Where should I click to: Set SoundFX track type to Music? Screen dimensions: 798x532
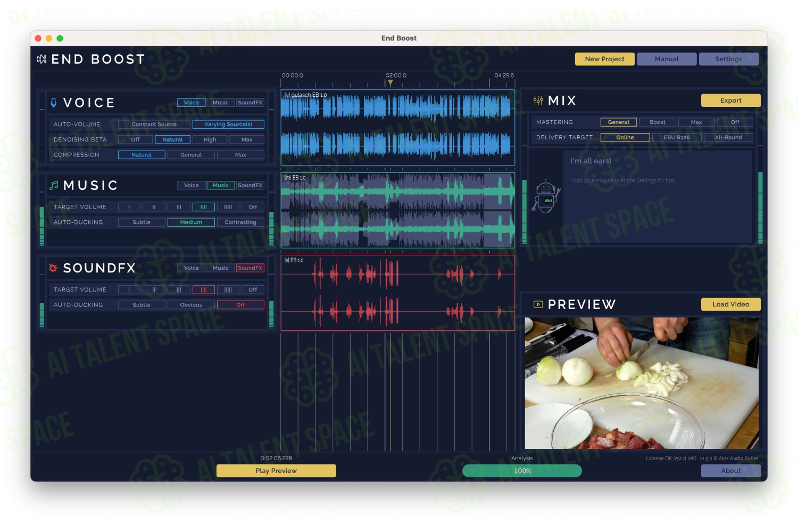coord(221,268)
